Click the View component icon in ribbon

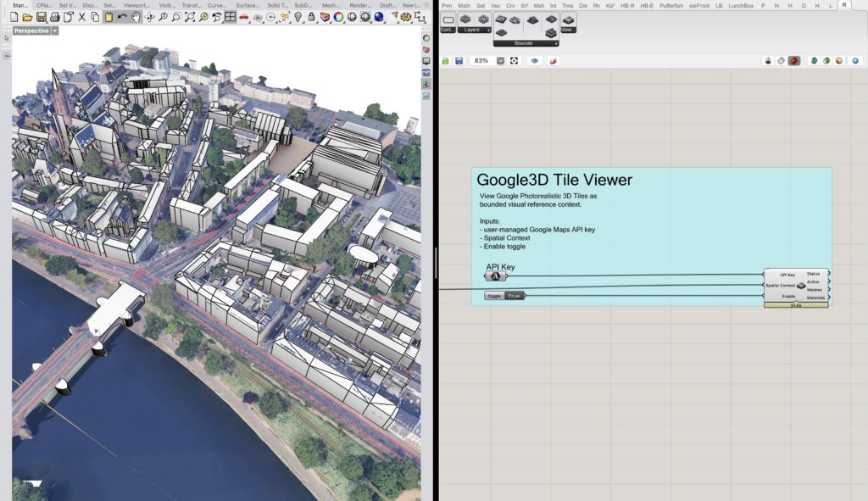click(569, 20)
